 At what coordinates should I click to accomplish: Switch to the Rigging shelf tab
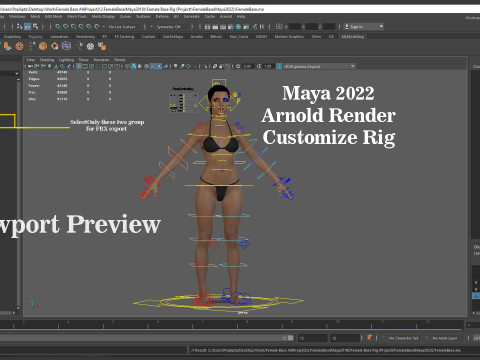pyautogui.click(x=36, y=36)
